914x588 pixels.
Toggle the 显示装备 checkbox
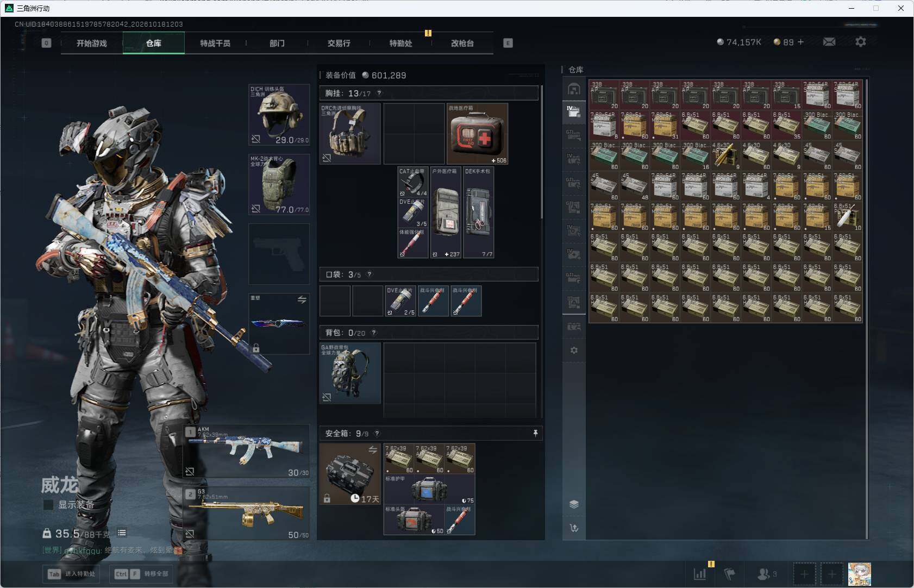[x=48, y=505]
